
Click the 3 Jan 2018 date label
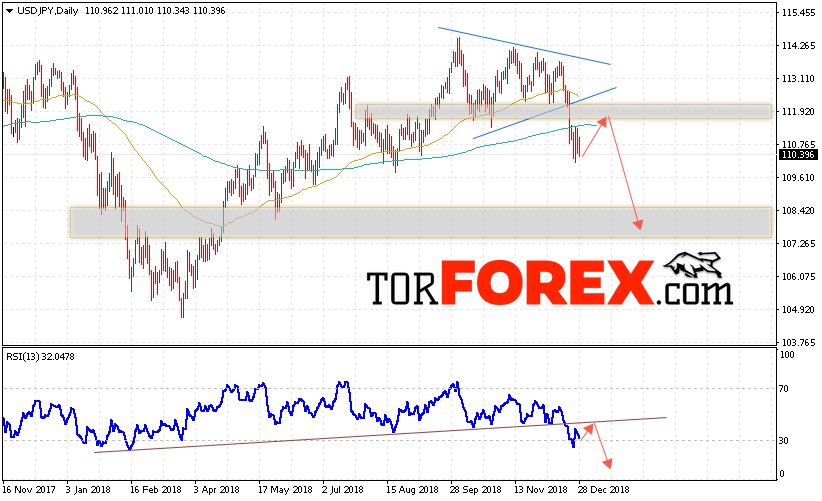click(88, 490)
